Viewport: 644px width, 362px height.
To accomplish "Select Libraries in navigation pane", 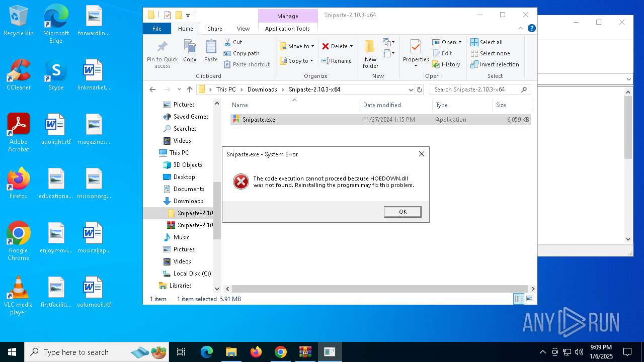I will [x=180, y=286].
